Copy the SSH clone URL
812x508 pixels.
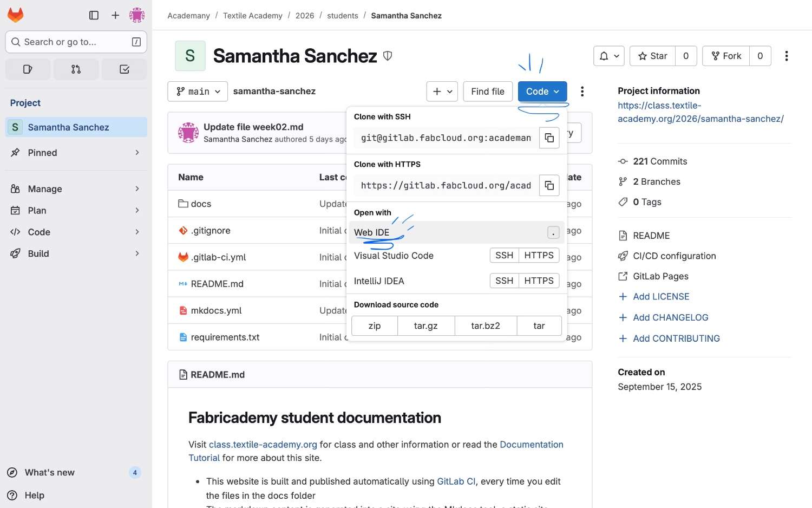click(x=549, y=138)
